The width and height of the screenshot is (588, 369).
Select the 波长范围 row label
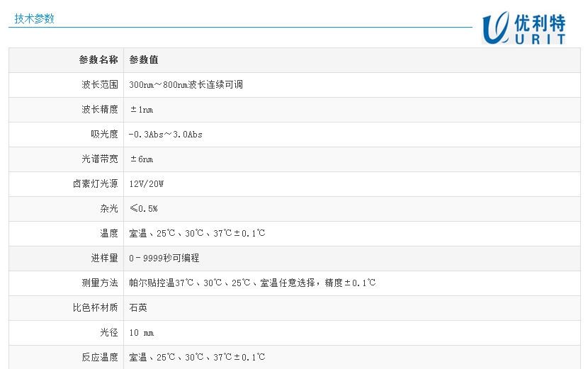100,85
